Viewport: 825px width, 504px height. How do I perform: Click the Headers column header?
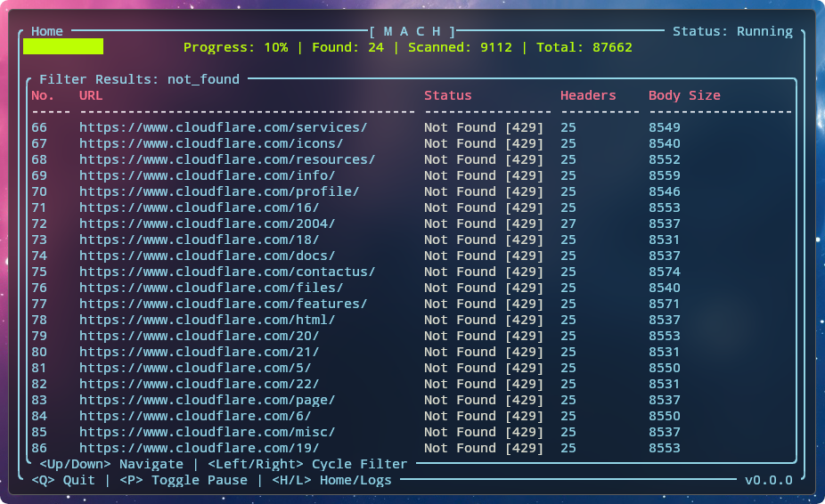click(588, 96)
